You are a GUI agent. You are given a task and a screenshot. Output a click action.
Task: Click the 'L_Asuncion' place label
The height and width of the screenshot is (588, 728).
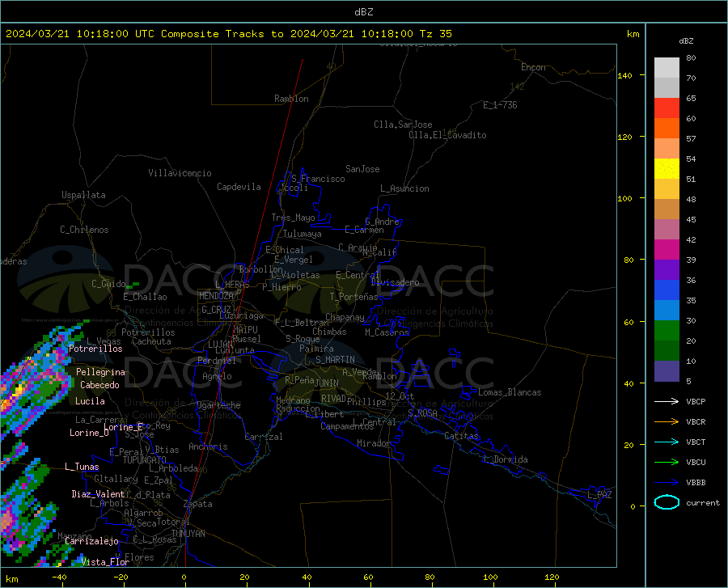click(404, 189)
